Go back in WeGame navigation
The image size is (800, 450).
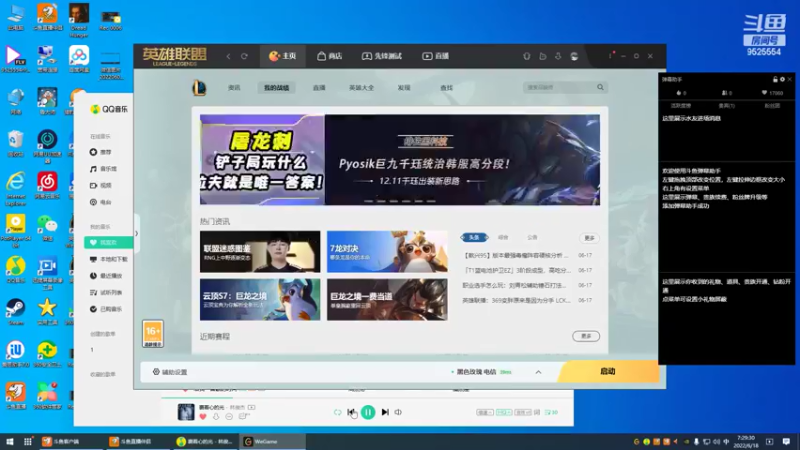[x=228, y=56]
